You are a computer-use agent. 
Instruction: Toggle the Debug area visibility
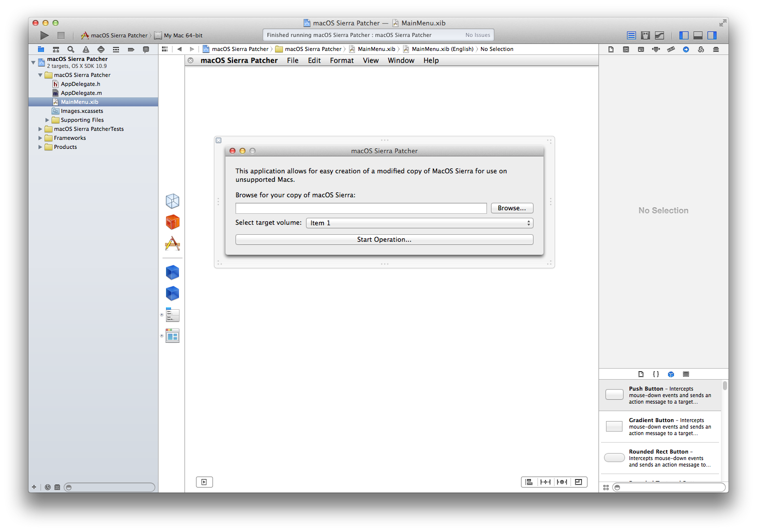(x=698, y=35)
